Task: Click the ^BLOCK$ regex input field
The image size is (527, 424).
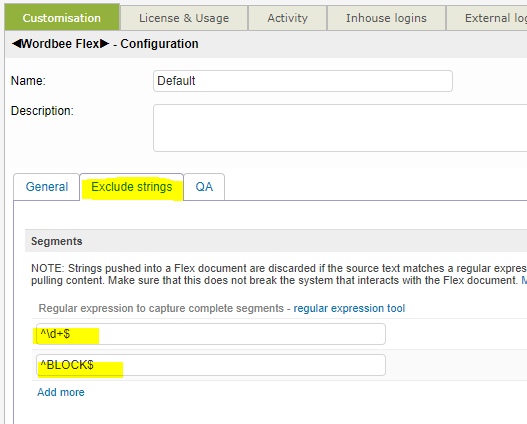Action: pyautogui.click(x=211, y=365)
